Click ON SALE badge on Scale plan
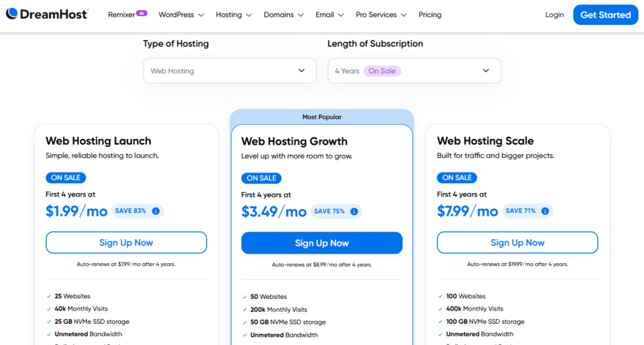 pos(457,178)
